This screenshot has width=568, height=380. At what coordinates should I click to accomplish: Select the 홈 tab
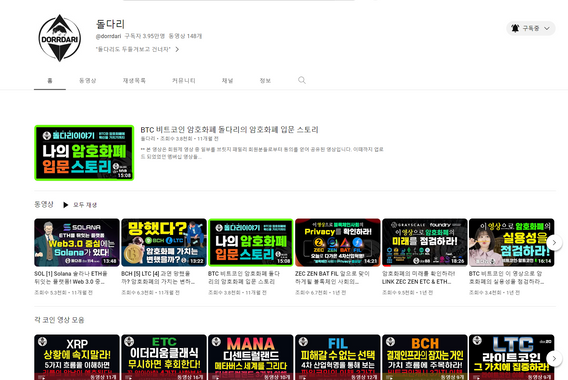point(50,80)
